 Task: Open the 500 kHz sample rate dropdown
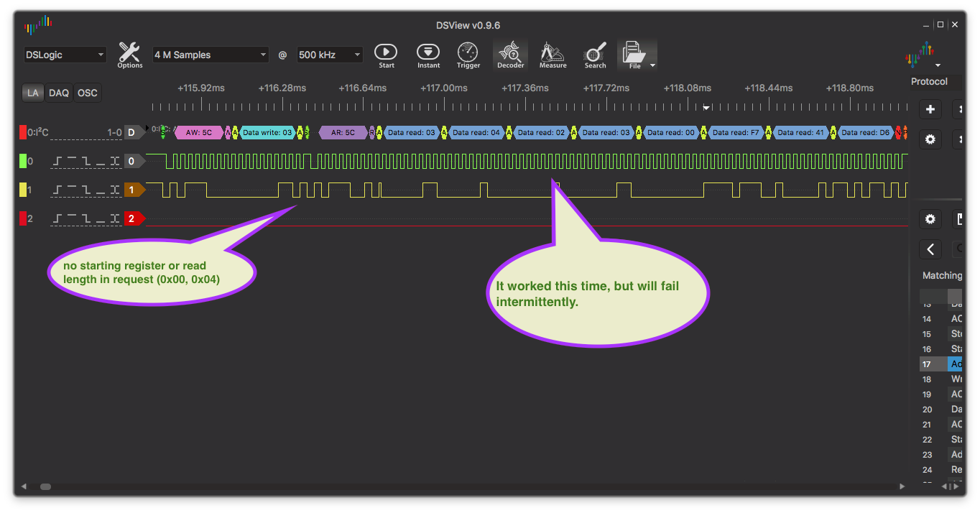330,55
